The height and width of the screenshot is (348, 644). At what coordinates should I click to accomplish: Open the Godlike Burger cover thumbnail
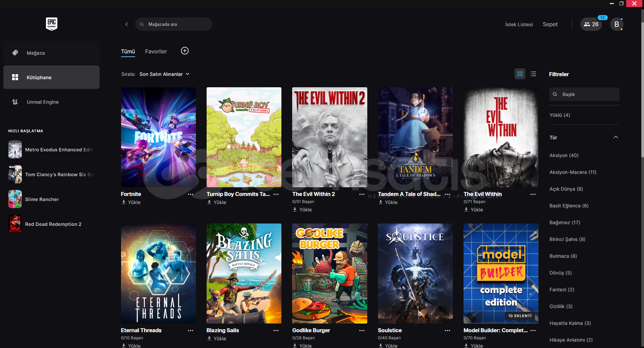click(330, 274)
